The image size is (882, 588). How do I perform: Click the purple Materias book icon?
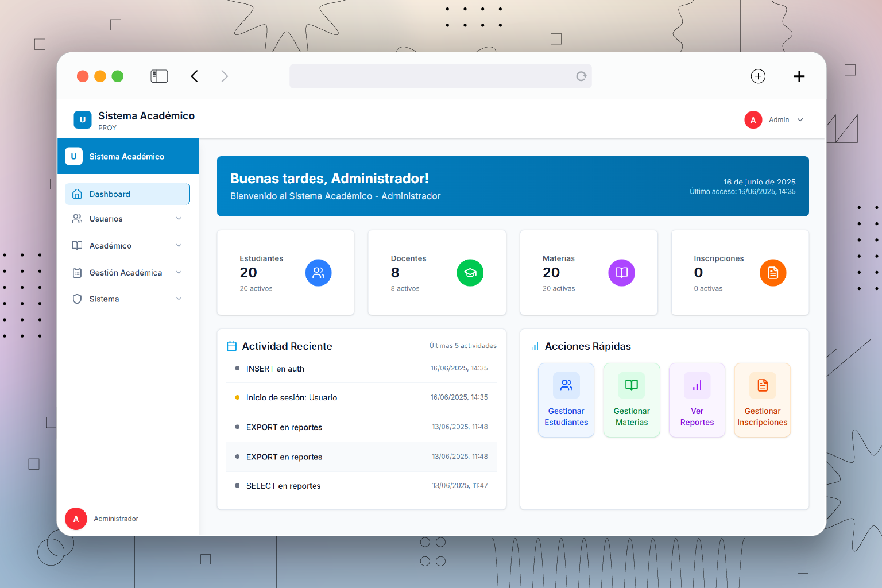click(x=621, y=273)
